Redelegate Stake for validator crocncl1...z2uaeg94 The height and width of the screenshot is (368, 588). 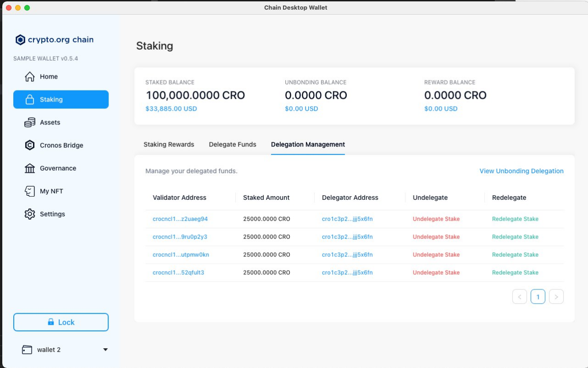[x=515, y=219]
